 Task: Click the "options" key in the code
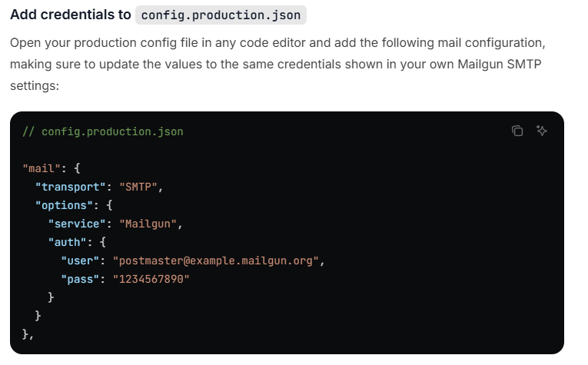tap(64, 205)
